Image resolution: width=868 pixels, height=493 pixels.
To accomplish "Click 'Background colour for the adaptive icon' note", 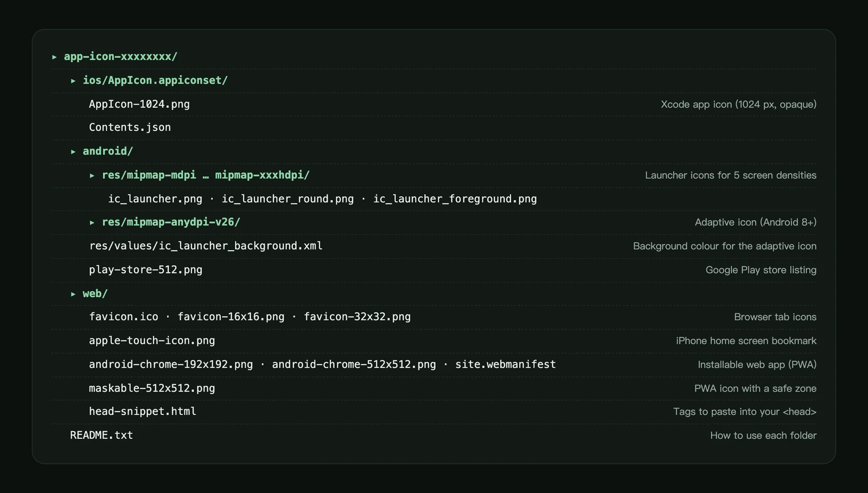I will coord(725,246).
